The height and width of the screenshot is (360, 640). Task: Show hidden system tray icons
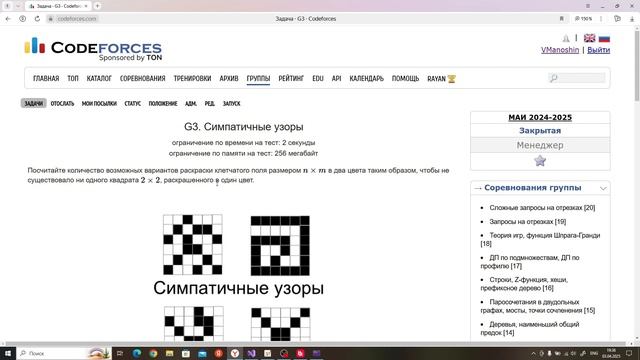click(533, 353)
